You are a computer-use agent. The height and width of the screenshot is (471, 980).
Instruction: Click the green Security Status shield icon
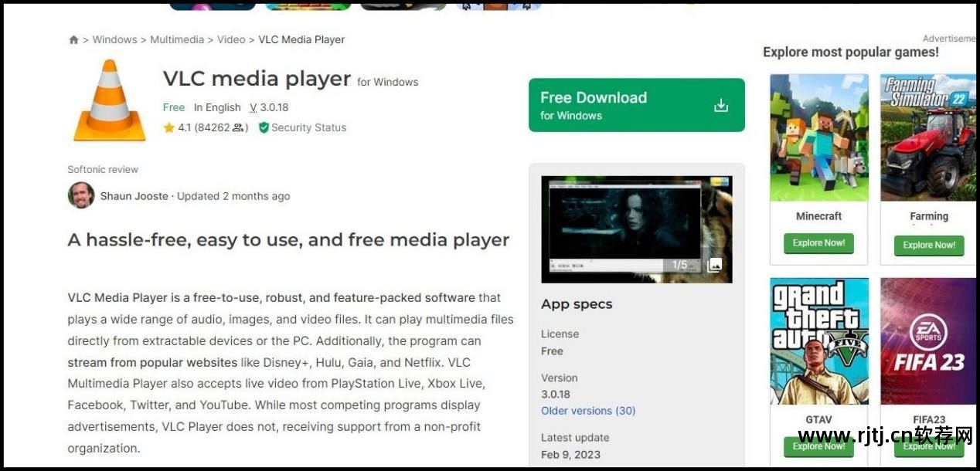[x=264, y=127]
